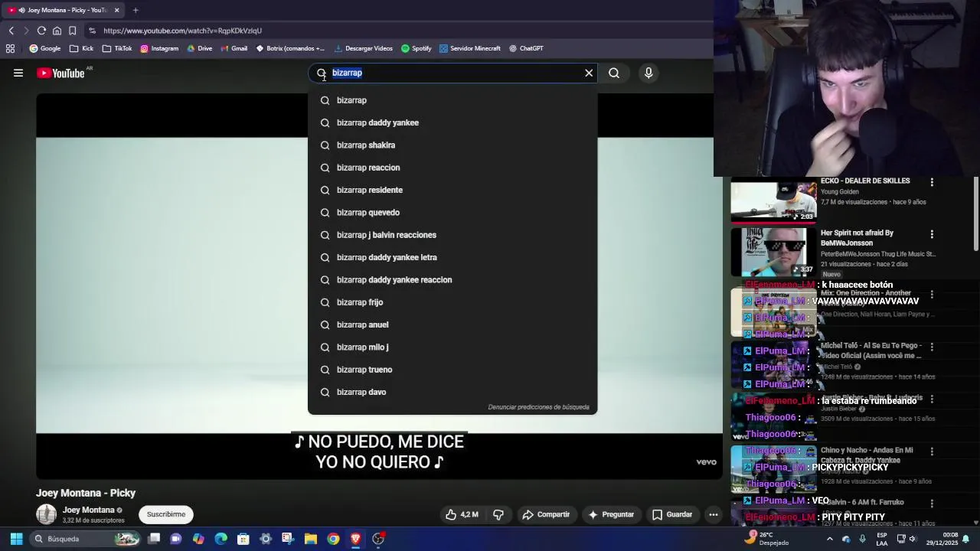Start voice search with the microphone icon
This screenshot has width=980, height=551.
[x=648, y=73]
